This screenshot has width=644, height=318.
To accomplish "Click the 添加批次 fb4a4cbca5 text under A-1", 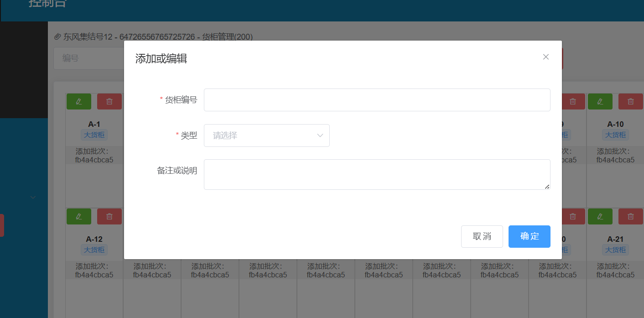I will pyautogui.click(x=94, y=156).
